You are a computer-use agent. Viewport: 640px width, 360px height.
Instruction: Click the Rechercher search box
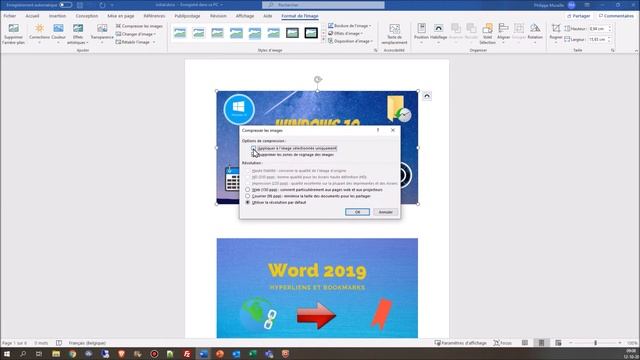tap(323, 5)
